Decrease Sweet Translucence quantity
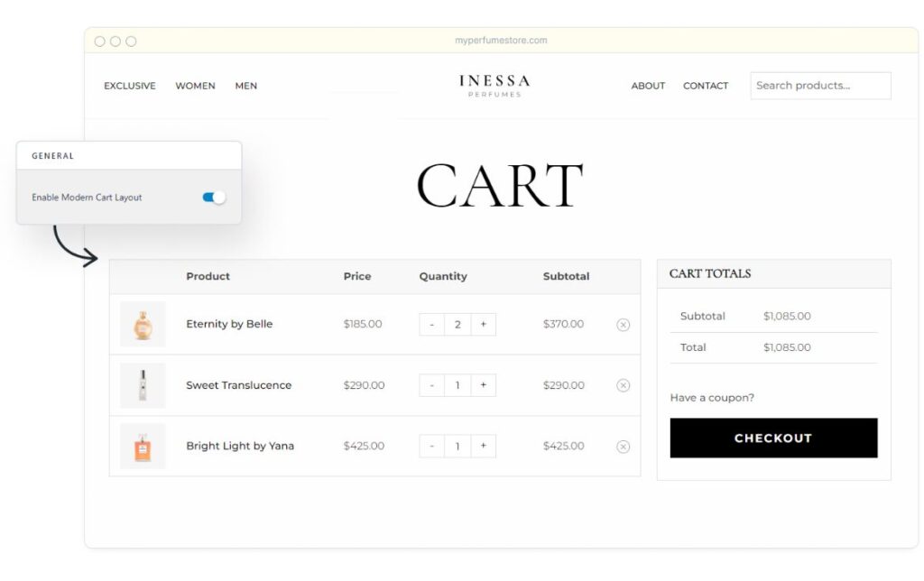The image size is (924, 581). [x=431, y=385]
